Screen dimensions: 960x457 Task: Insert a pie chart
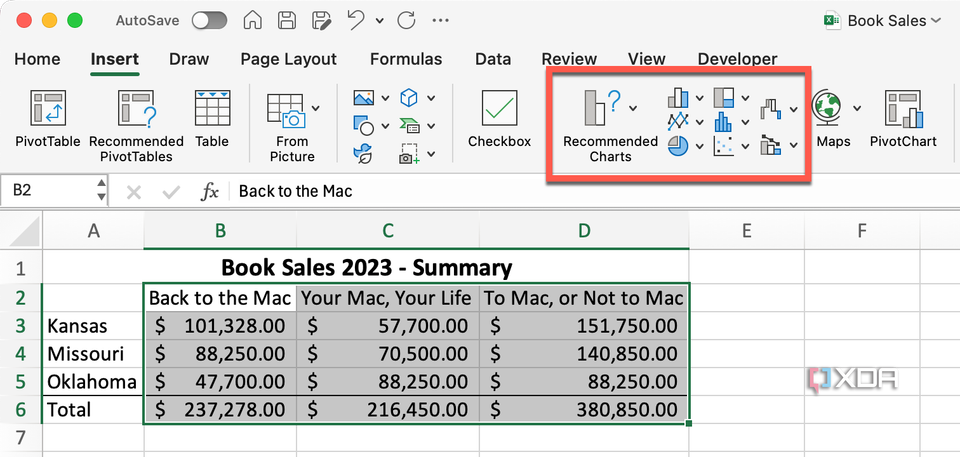point(678,146)
